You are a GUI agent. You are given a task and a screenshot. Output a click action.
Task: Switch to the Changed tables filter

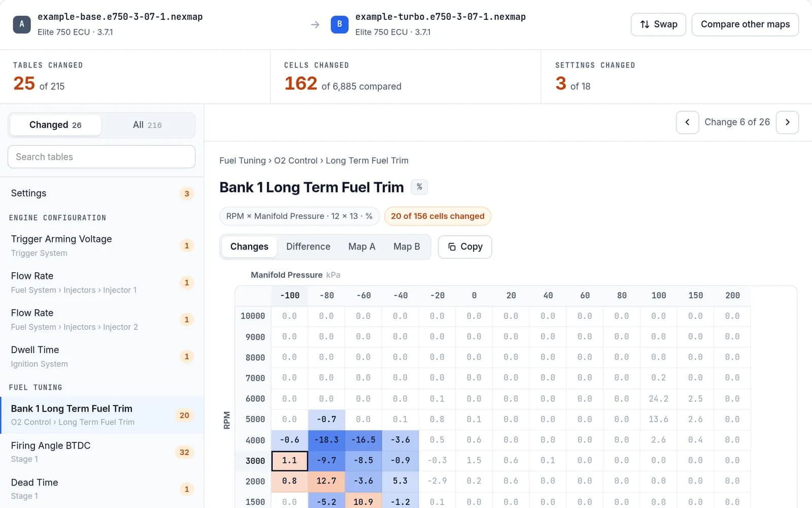click(55, 125)
